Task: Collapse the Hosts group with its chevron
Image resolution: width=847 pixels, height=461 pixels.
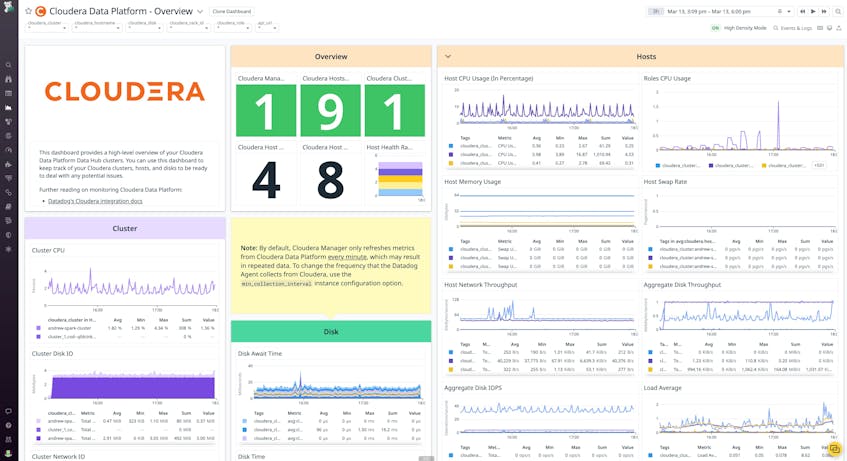Action: [448, 56]
